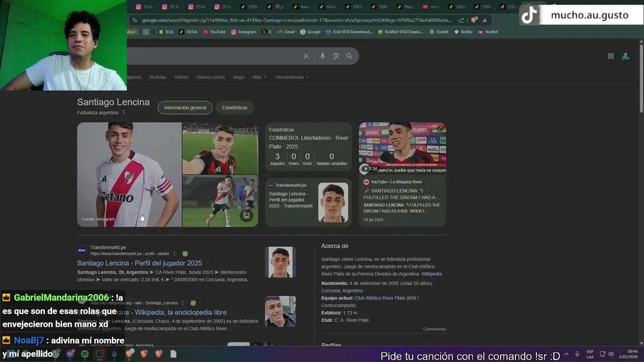Clear the Google search box text

pos(306,56)
